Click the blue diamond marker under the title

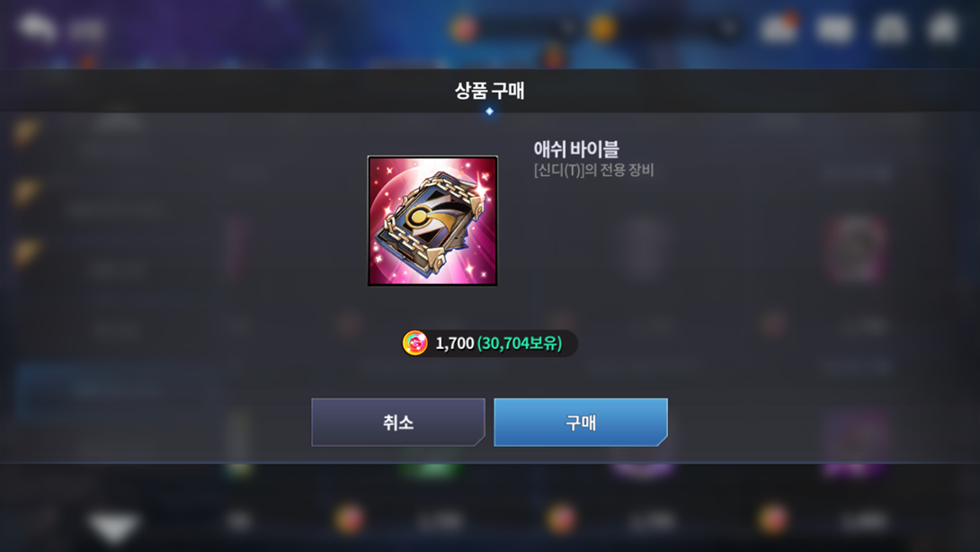point(489,111)
